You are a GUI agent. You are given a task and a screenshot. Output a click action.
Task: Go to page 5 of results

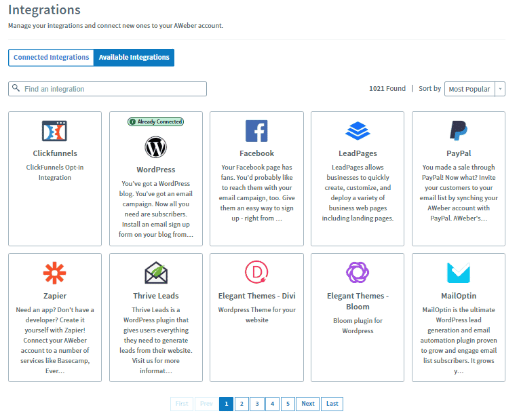click(288, 404)
